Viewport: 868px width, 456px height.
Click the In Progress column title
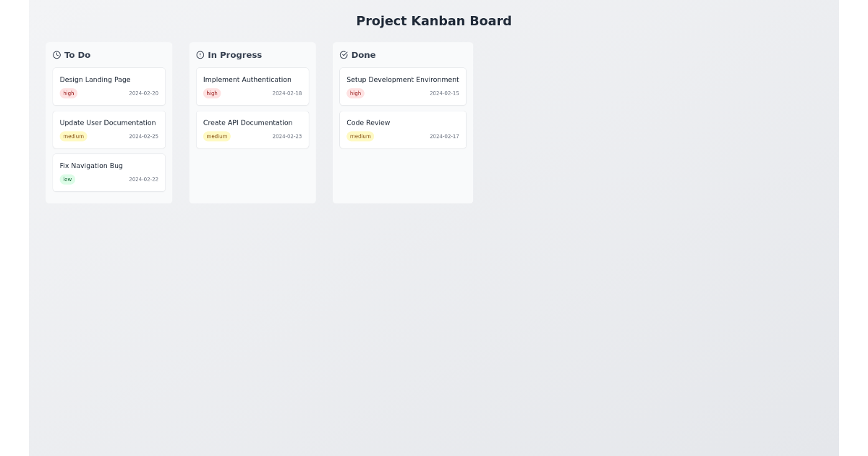pyautogui.click(x=234, y=55)
